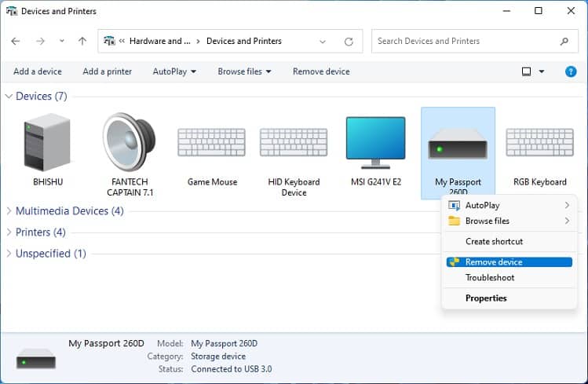Go back with the left arrow
The image size is (588, 384).
(16, 41)
